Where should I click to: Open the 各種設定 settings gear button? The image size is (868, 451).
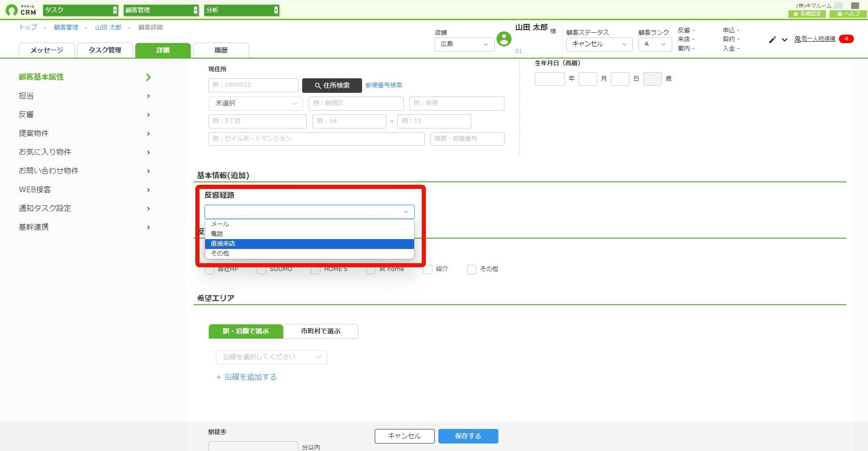coord(807,14)
